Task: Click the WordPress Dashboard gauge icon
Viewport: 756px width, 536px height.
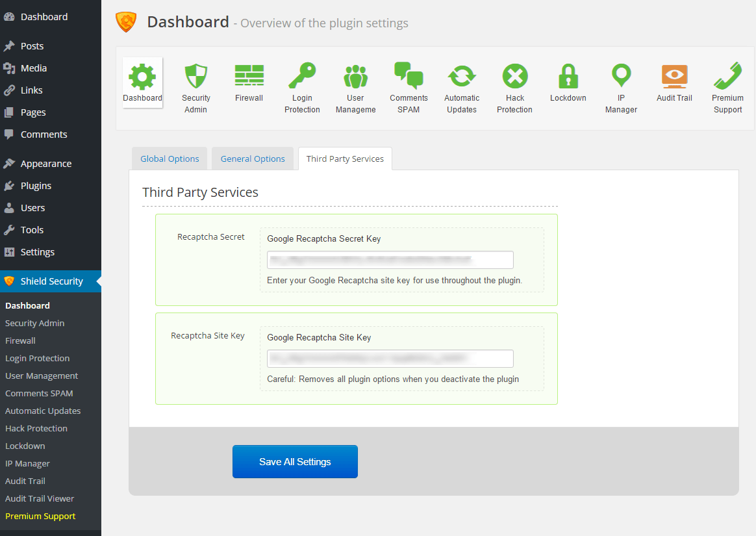Action: coord(9,17)
